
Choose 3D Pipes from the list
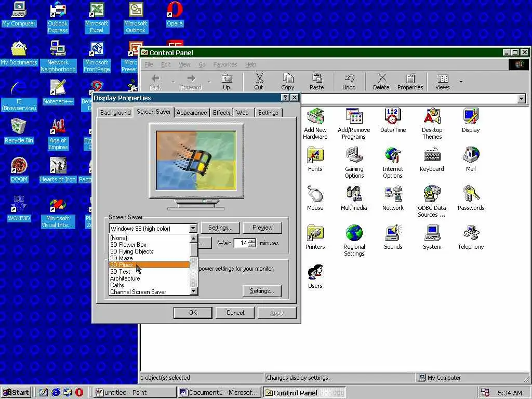tap(149, 265)
